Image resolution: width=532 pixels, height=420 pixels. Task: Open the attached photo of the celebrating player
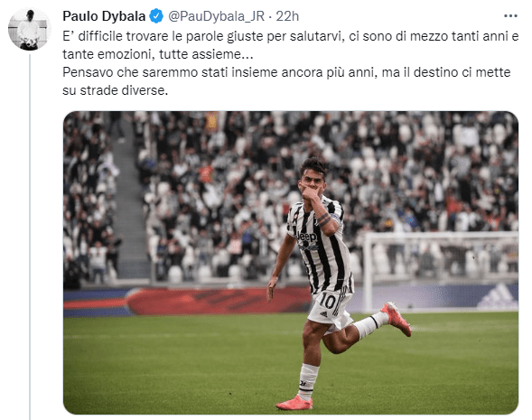click(x=291, y=263)
